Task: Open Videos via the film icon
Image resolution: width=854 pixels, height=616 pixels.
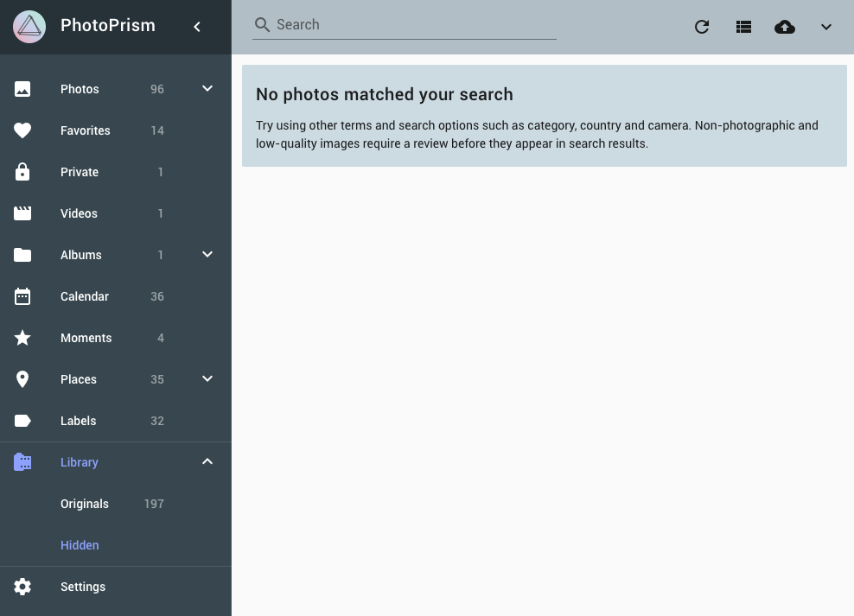Action: coord(22,213)
